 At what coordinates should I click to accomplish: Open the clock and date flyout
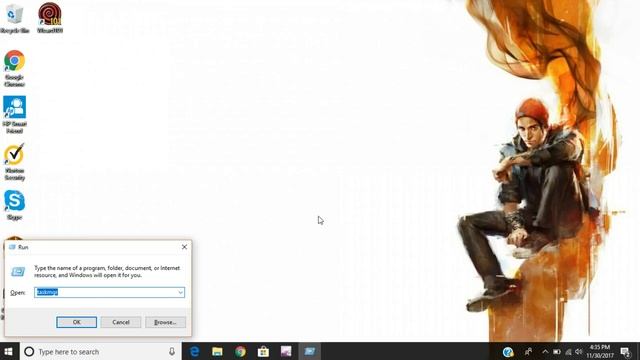tap(600, 351)
